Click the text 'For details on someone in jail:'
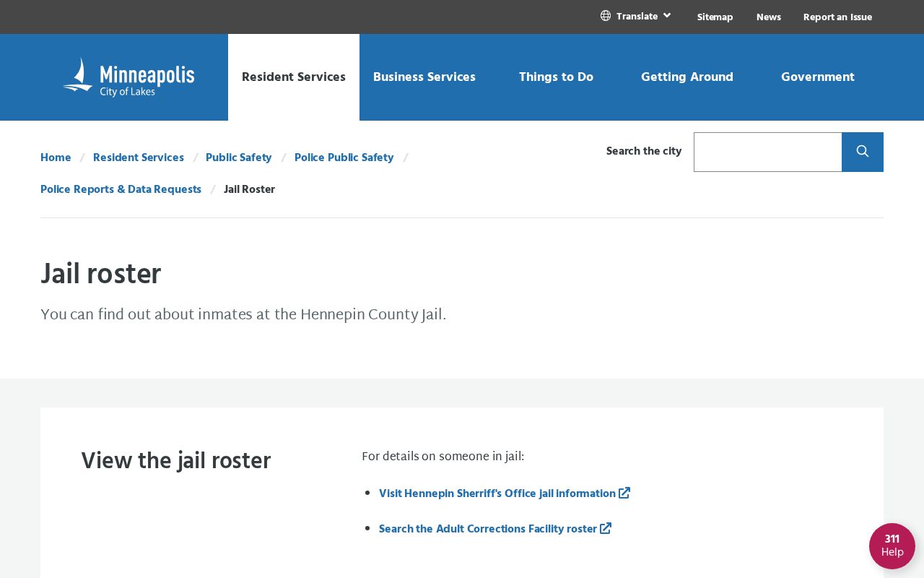This screenshot has width=924, height=578. (443, 457)
